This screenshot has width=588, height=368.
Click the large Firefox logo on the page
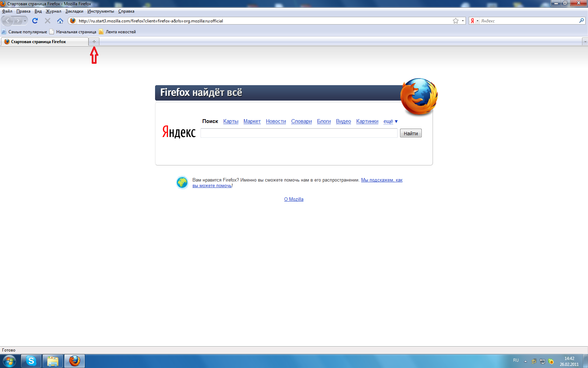pyautogui.click(x=419, y=97)
